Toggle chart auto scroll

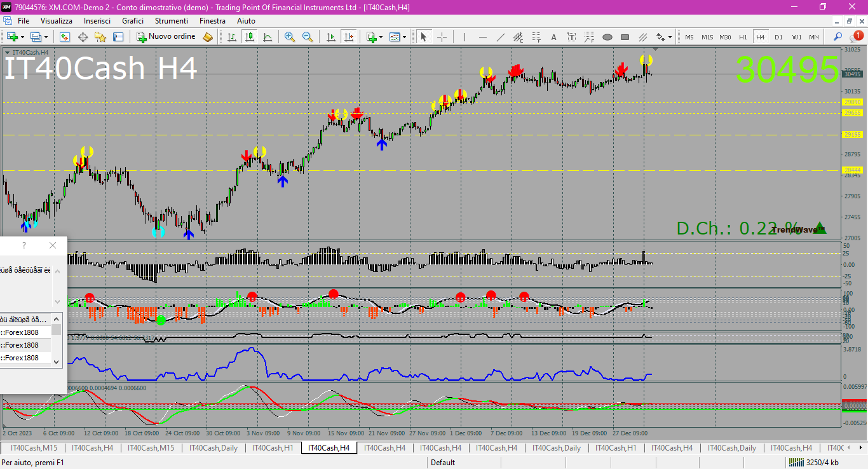pyautogui.click(x=330, y=37)
